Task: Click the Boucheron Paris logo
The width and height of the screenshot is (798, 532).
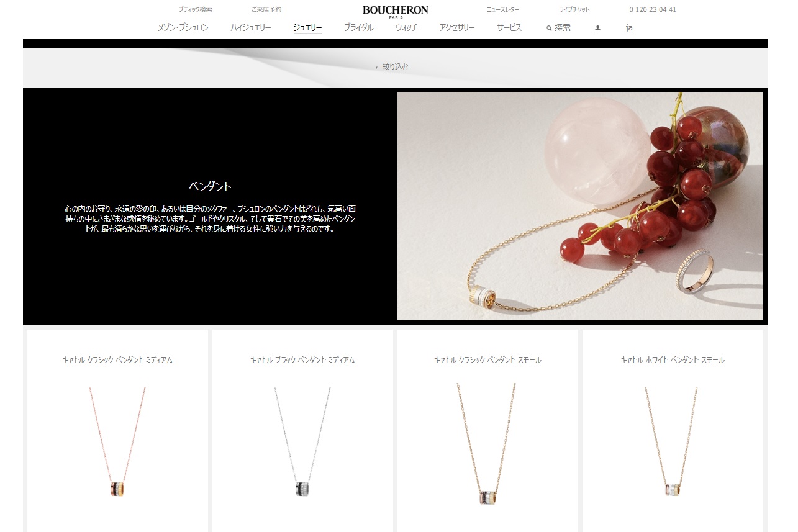Action: pyautogui.click(x=395, y=11)
